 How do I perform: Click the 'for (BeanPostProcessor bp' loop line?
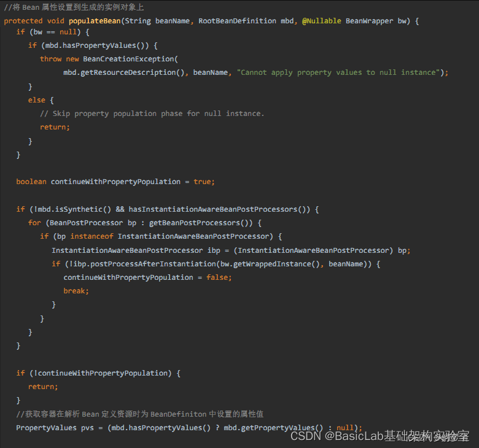[145, 223]
